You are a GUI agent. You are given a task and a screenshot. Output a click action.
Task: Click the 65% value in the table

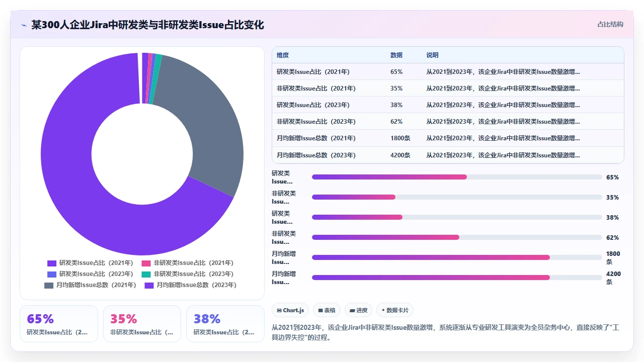pyautogui.click(x=396, y=72)
